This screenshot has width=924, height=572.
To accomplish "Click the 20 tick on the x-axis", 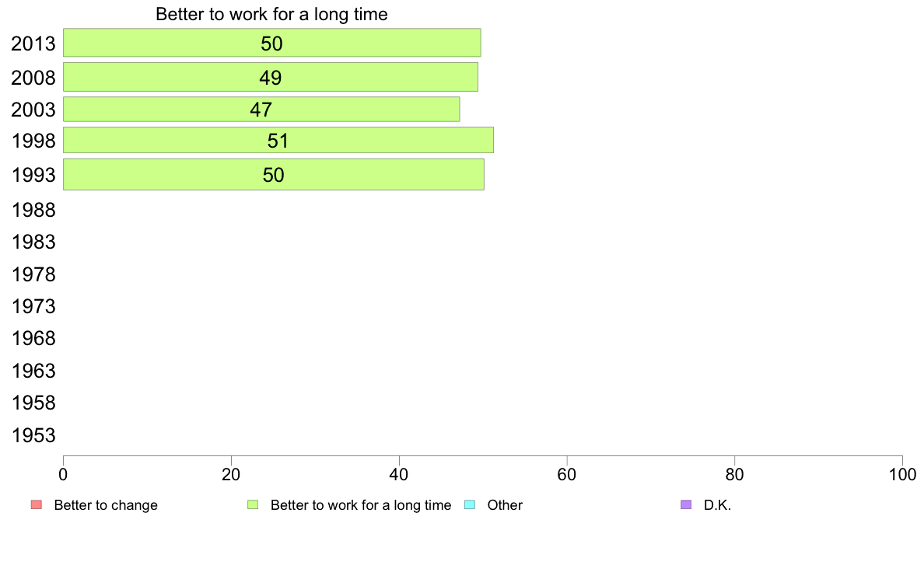I will 231,474.
